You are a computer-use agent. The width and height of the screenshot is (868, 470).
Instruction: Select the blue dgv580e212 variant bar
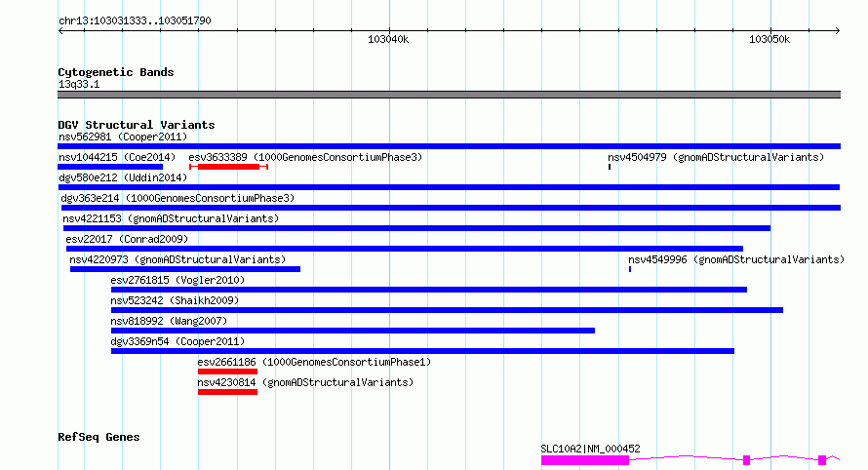(449, 187)
